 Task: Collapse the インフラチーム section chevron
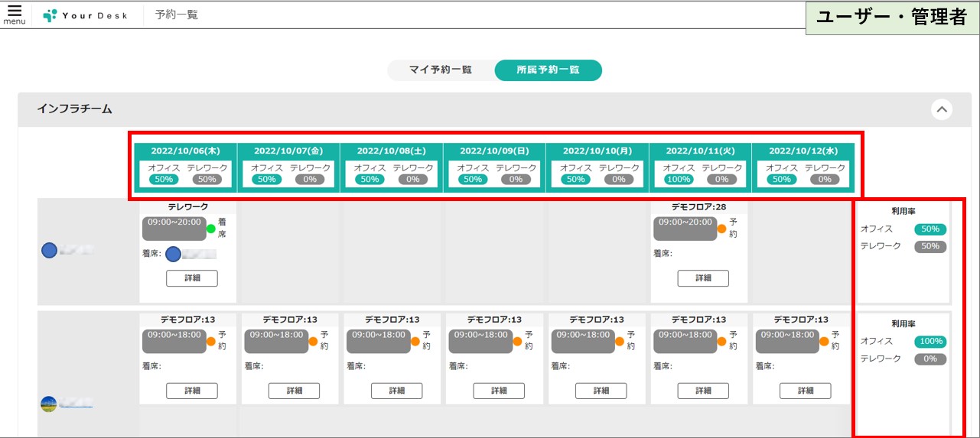click(x=943, y=110)
